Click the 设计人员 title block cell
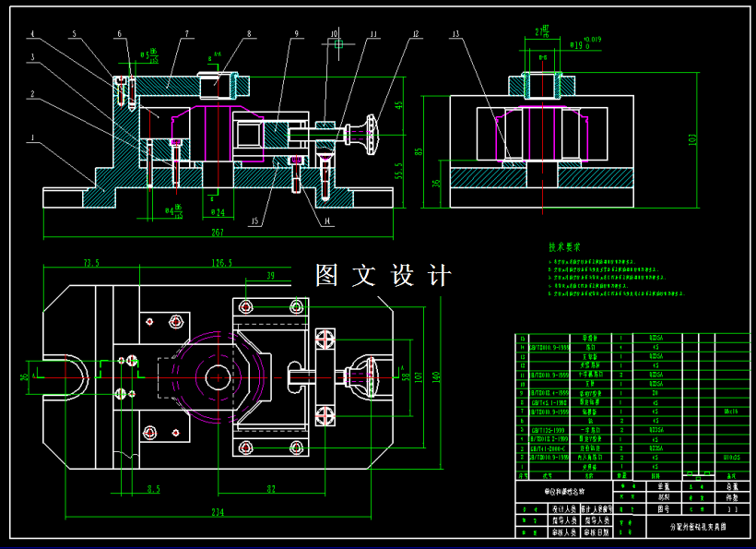 [x=564, y=509]
